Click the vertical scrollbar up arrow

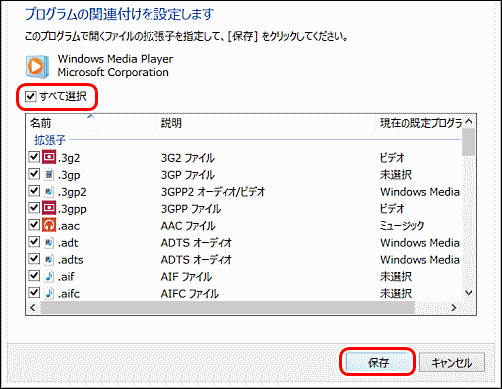pos(469,122)
